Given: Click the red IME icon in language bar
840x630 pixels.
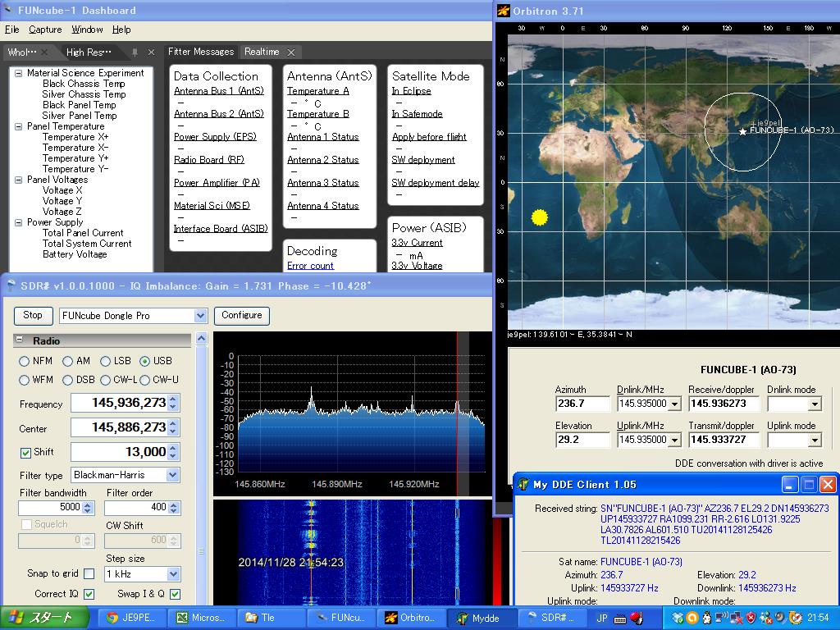Looking at the screenshot, I should pyautogui.click(x=637, y=618).
